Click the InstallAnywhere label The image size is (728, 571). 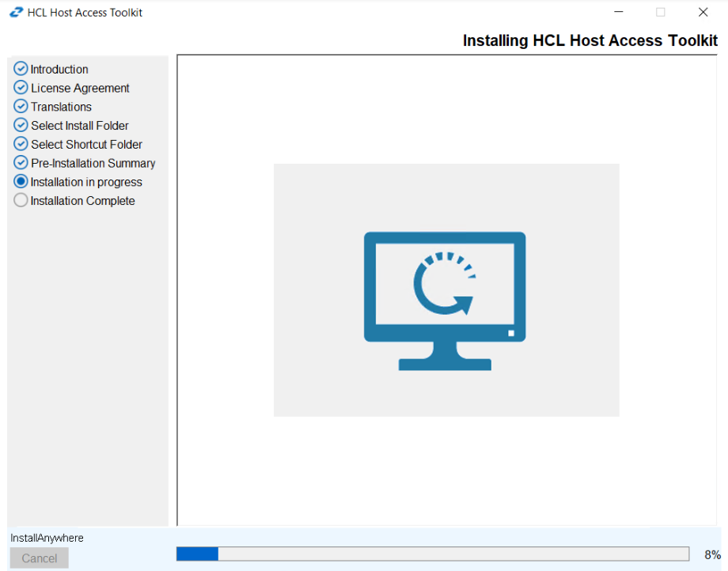tap(47, 538)
